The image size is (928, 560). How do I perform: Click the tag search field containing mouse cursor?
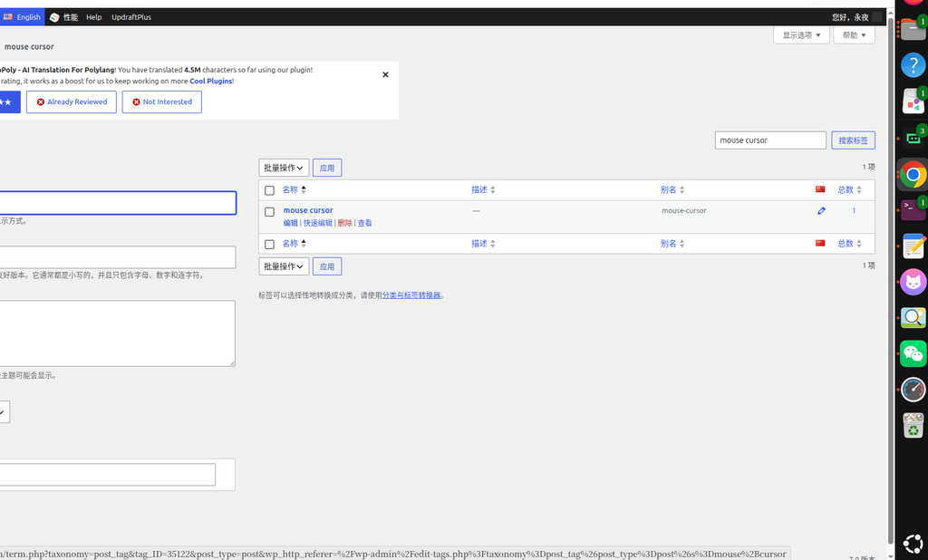(x=770, y=140)
